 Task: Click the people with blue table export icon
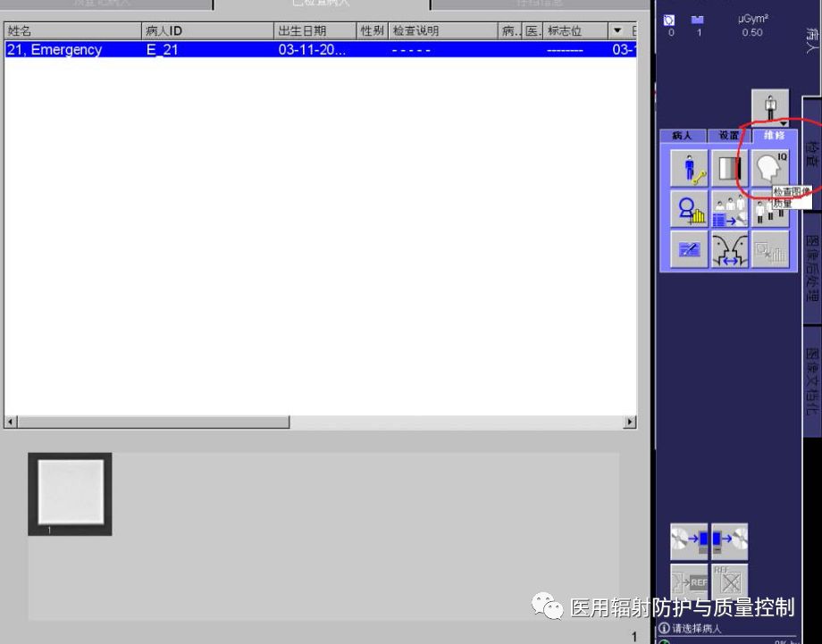point(729,208)
